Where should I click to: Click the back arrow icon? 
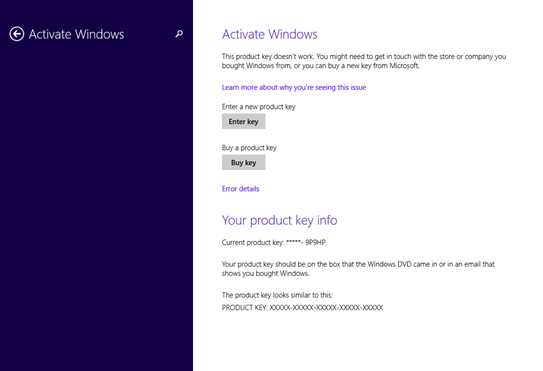click(x=17, y=34)
